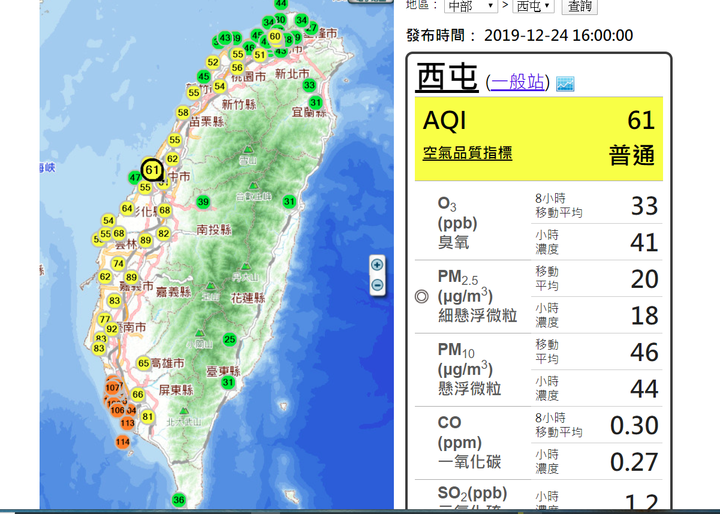Open the trend chart icon beside 一般站
The height and width of the screenshot is (514, 720).
[565, 84]
